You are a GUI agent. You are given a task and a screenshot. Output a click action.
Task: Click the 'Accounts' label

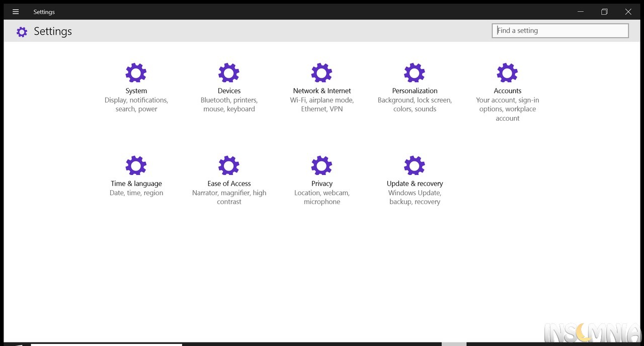tap(508, 91)
